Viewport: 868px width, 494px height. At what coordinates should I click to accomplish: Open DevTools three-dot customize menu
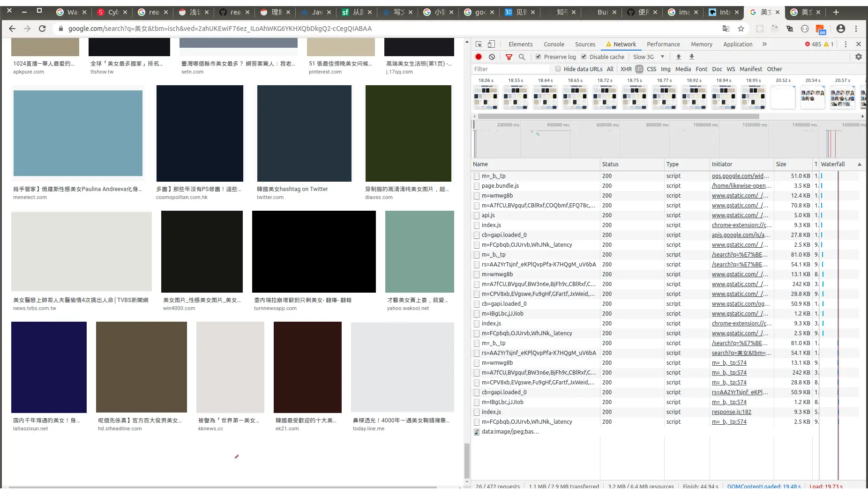(846, 44)
